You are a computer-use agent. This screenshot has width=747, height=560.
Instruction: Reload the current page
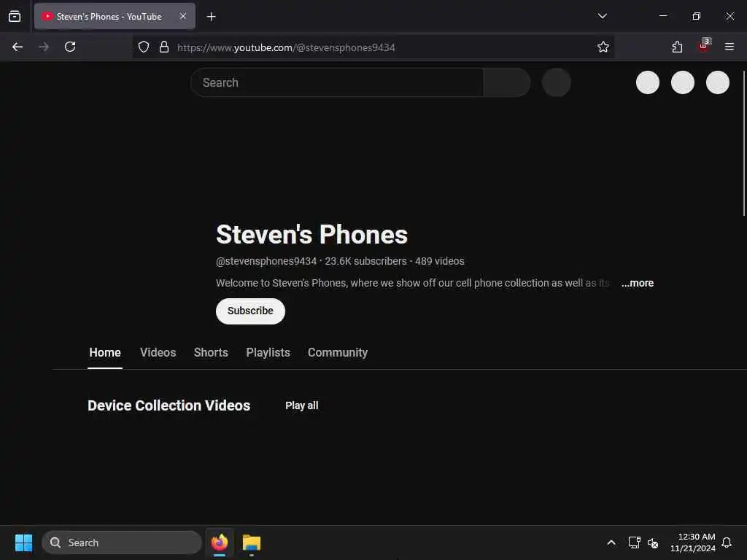click(70, 47)
